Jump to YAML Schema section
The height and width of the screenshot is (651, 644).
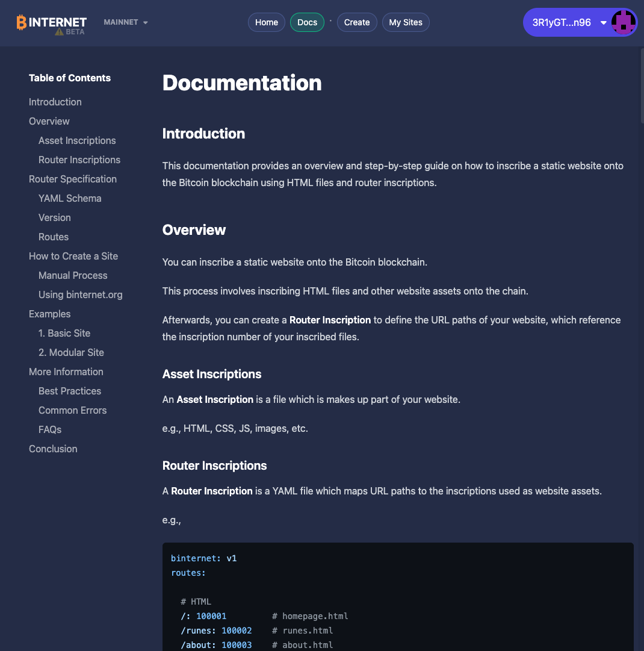tap(70, 198)
